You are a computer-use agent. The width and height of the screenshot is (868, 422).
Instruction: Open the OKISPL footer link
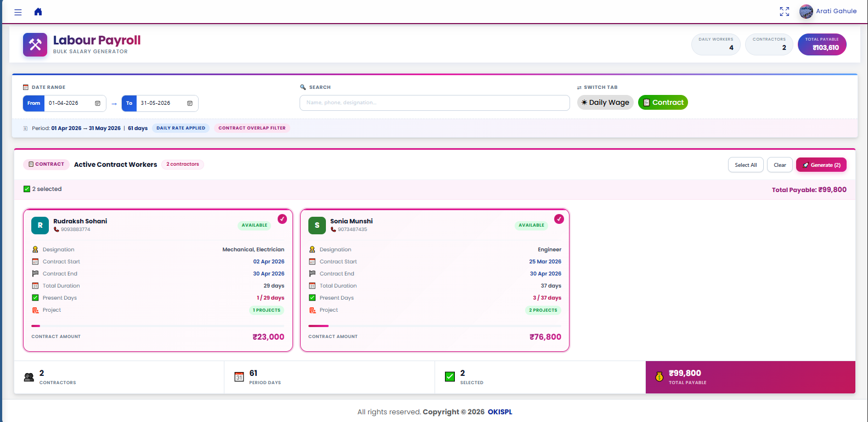500,412
